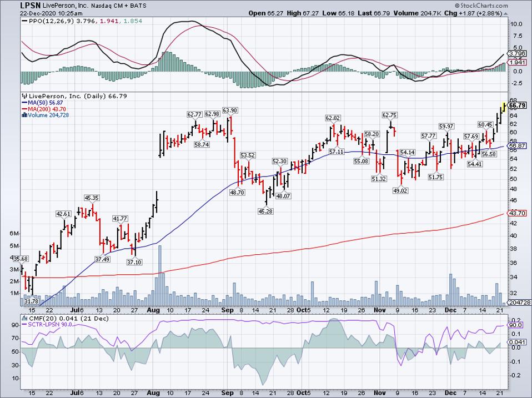Click the 51.75 price label
This screenshot has width=532, height=398.
435,177
